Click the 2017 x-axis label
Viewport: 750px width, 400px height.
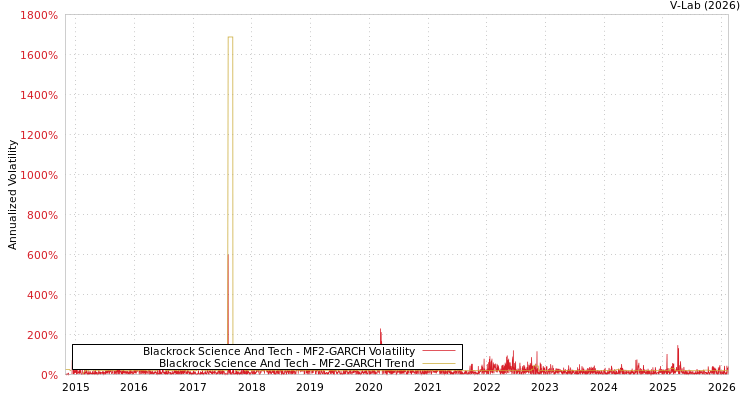pyautogui.click(x=193, y=387)
